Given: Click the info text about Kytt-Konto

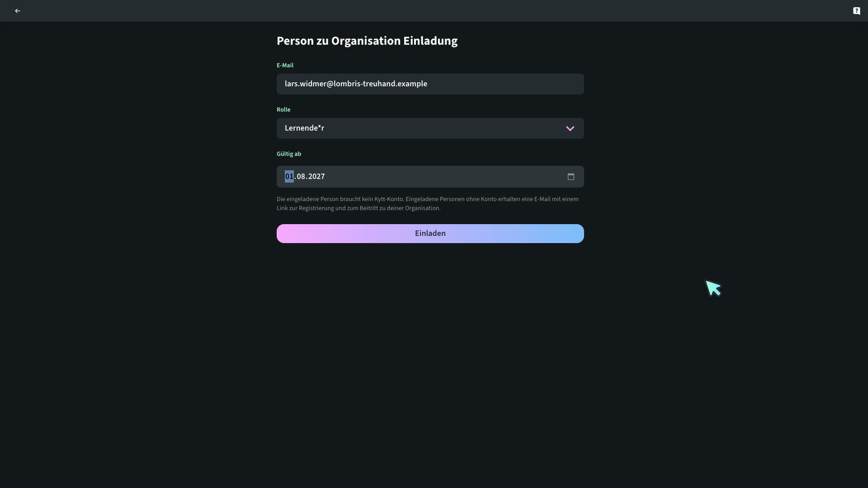Looking at the screenshot, I should [x=428, y=204].
